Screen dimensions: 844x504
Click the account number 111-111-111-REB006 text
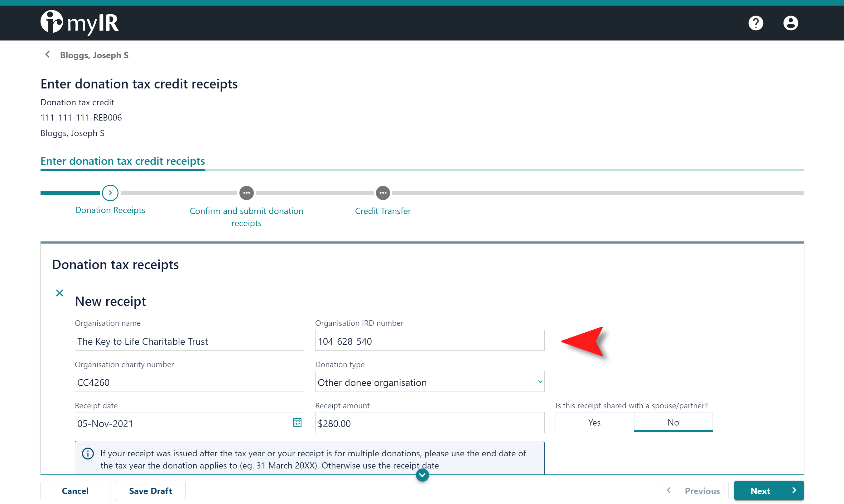81,117
